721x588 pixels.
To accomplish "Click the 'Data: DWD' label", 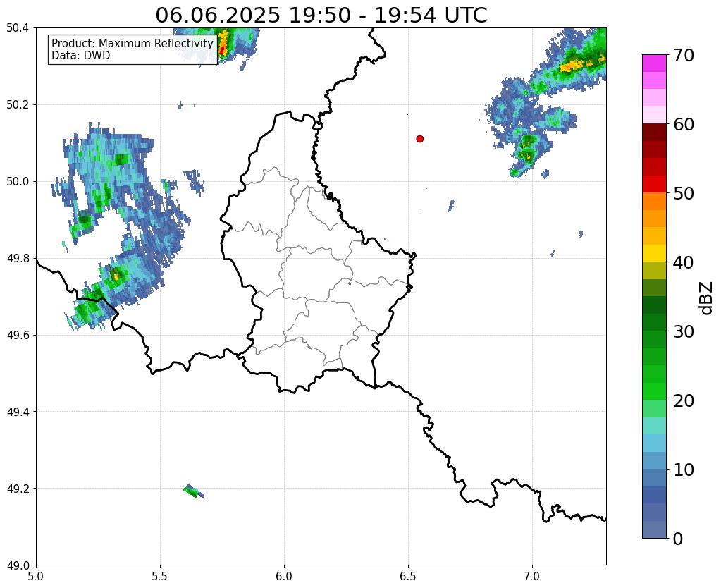I will point(81,56).
